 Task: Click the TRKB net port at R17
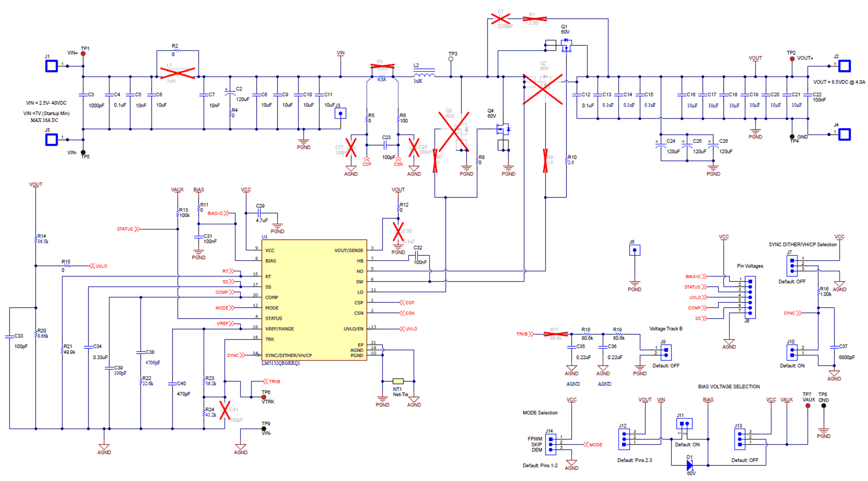pos(526,334)
